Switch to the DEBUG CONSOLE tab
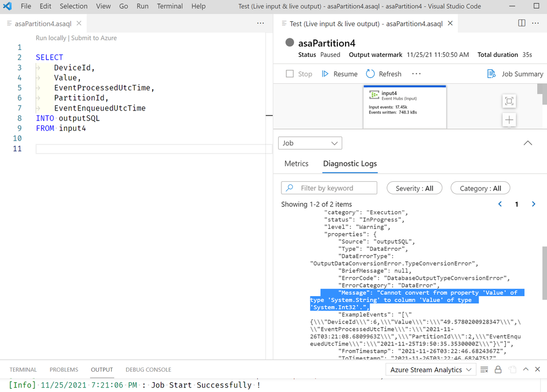The image size is (547, 392). click(148, 370)
